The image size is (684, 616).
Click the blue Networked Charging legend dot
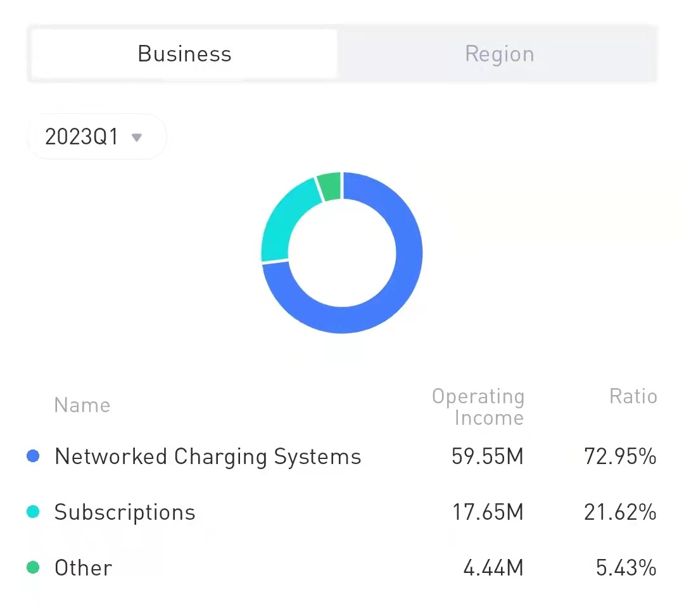click(33, 456)
